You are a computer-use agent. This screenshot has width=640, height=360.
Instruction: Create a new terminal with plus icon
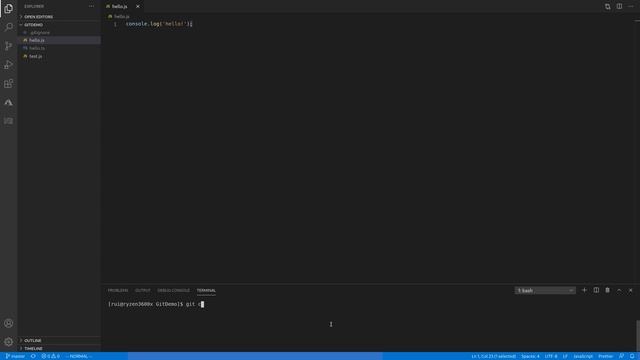coord(584,290)
